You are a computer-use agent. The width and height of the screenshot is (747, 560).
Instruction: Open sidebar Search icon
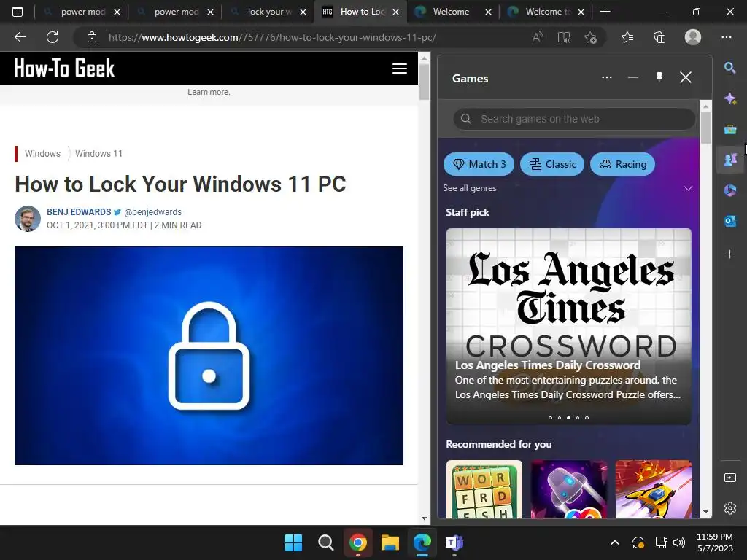click(729, 68)
